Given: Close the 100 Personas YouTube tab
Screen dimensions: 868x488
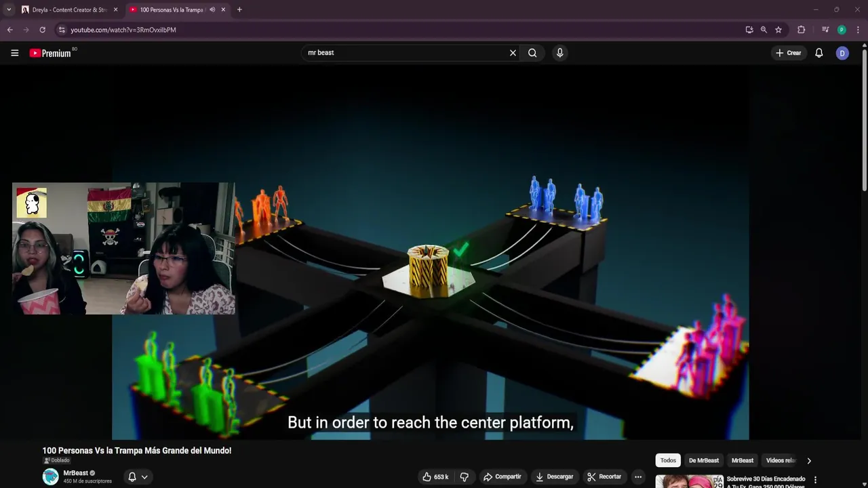Looking at the screenshot, I should (x=223, y=9).
